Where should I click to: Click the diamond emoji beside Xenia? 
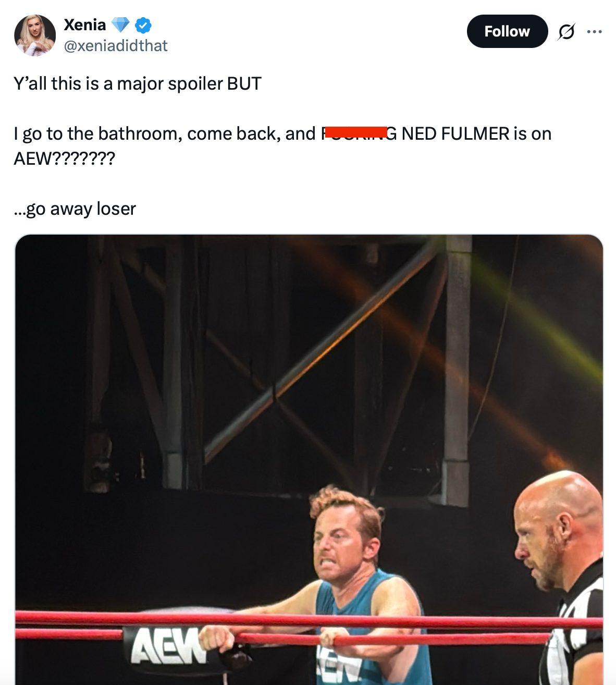[120, 25]
